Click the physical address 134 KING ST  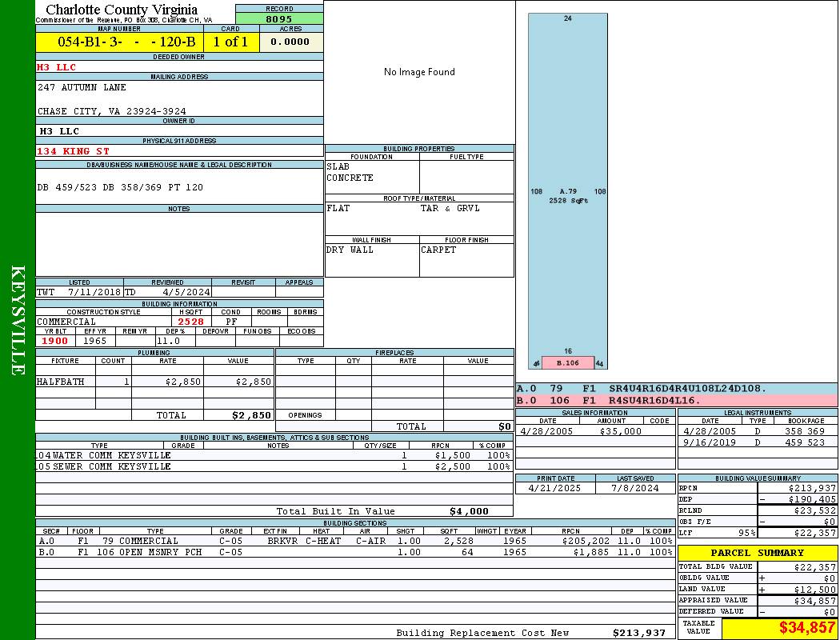[x=74, y=151]
